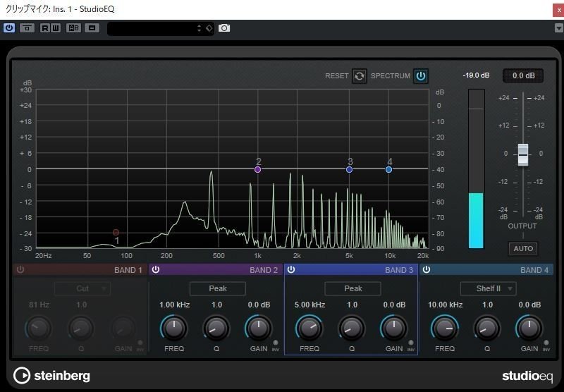The height and width of the screenshot is (392, 564).
Task: Click Band 2 FREQ knob
Action: click(x=174, y=328)
